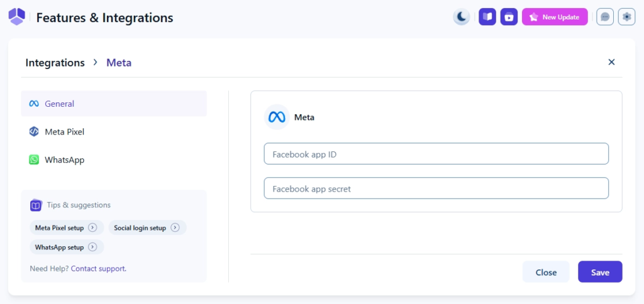This screenshot has width=644, height=304.
Task: Open the chat messages icon
Action: coord(605,17)
